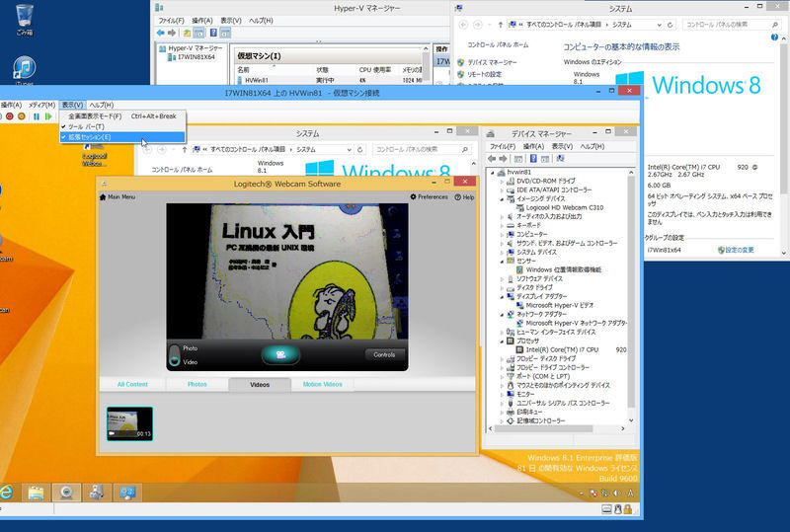Toggle ツール バー(T) menu entry

point(122,127)
